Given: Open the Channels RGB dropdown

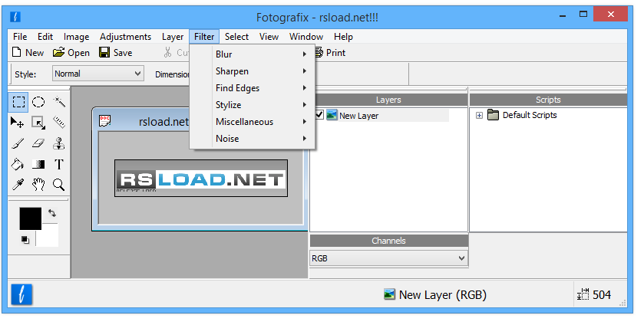Looking at the screenshot, I should click(x=388, y=258).
